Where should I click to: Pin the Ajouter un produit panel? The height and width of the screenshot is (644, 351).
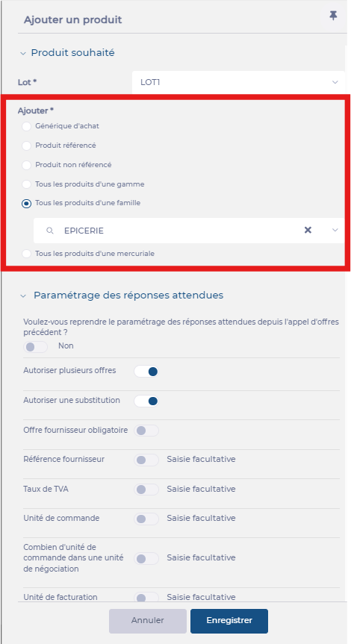pyautogui.click(x=333, y=16)
